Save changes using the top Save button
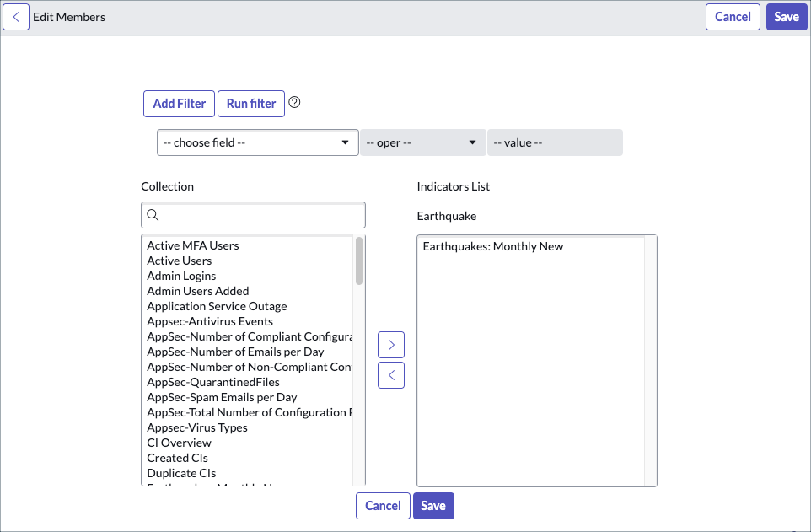 pos(786,16)
